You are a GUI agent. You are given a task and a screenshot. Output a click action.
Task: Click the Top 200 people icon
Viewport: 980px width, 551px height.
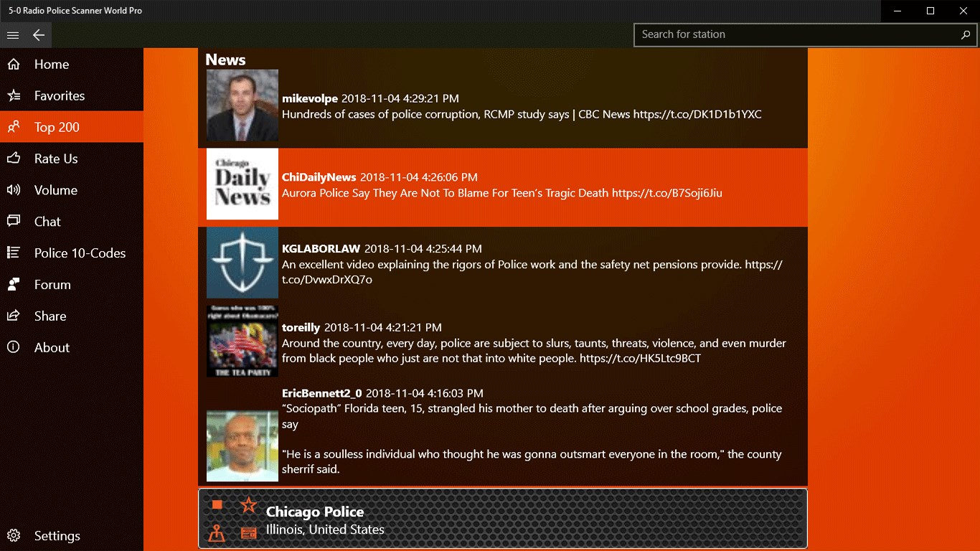pyautogui.click(x=13, y=128)
